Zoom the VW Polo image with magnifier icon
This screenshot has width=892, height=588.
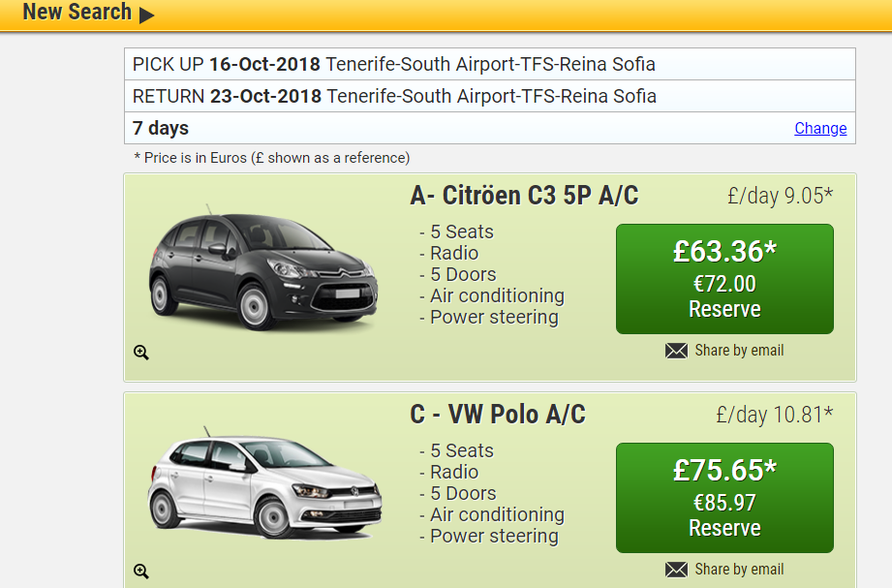(x=141, y=571)
